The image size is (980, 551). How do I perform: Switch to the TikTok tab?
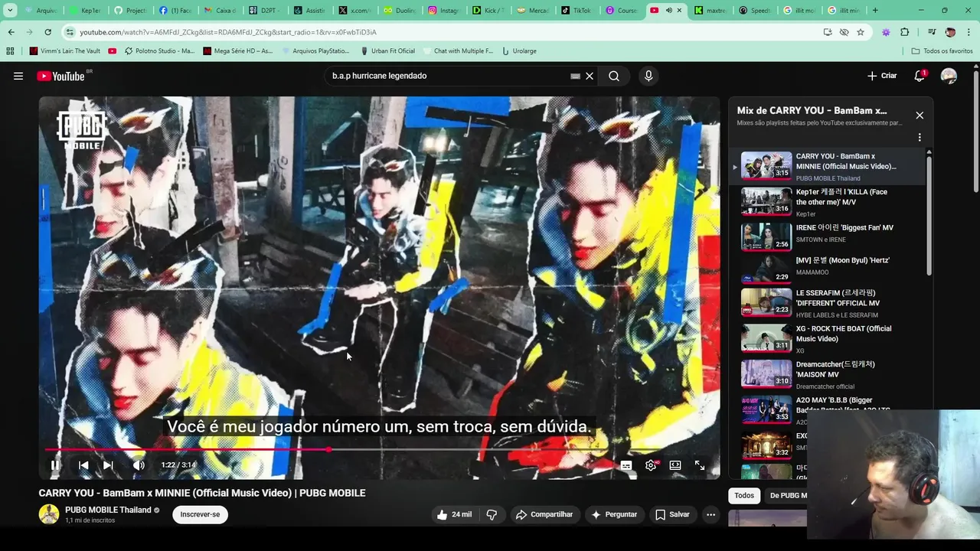[x=577, y=11]
